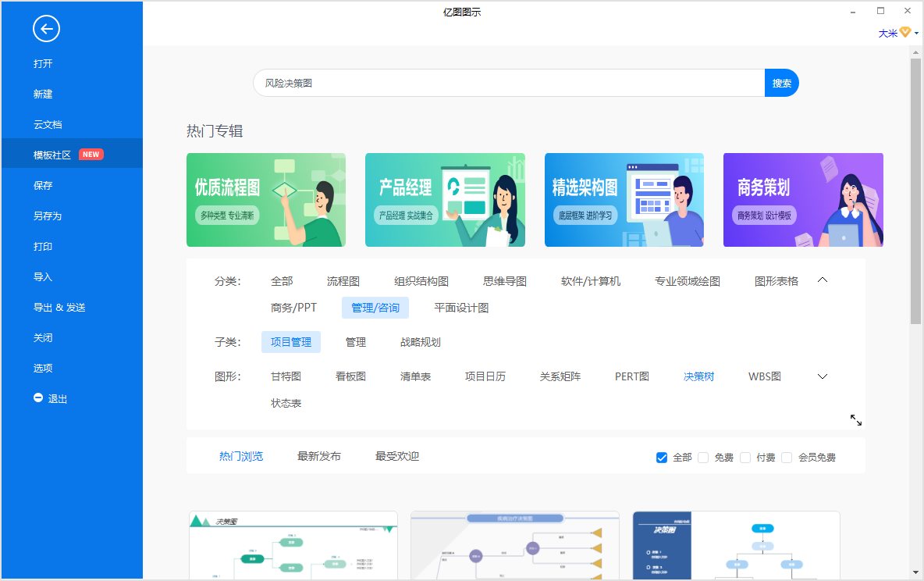Image resolution: width=924 pixels, height=581 pixels.
Task: Select the 管理/咨询 category
Action: coord(375,308)
